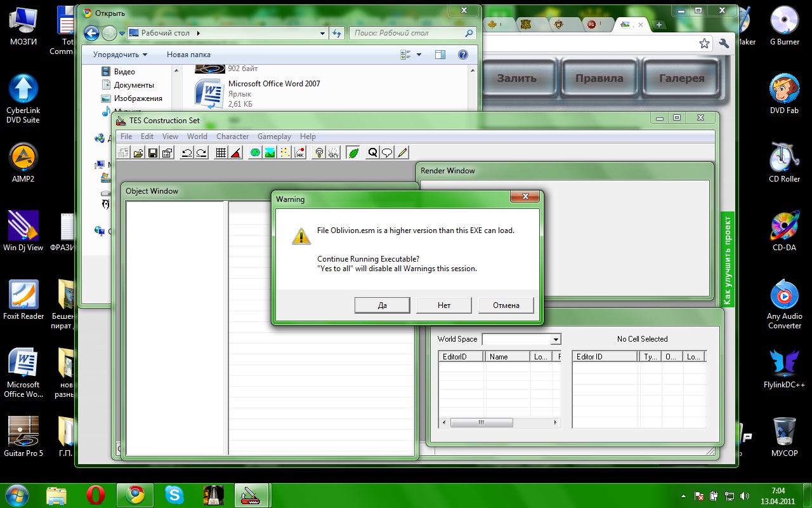Viewport: 812px width, 508px height.
Task: Click Отмена button in Warning dialog
Action: click(x=506, y=305)
